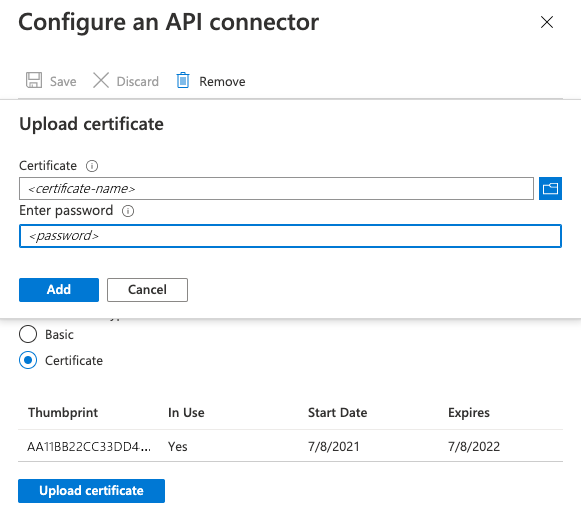The height and width of the screenshot is (514, 581).
Task: Select the Basic authentication radio button
Action: point(28,334)
